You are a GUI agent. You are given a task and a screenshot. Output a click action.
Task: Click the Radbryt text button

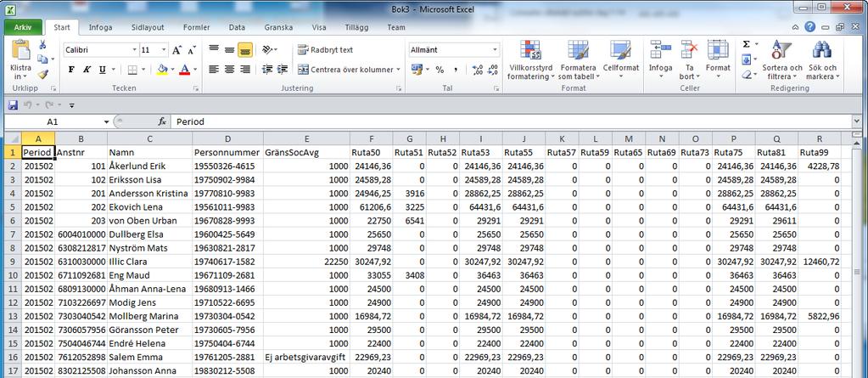(x=325, y=50)
